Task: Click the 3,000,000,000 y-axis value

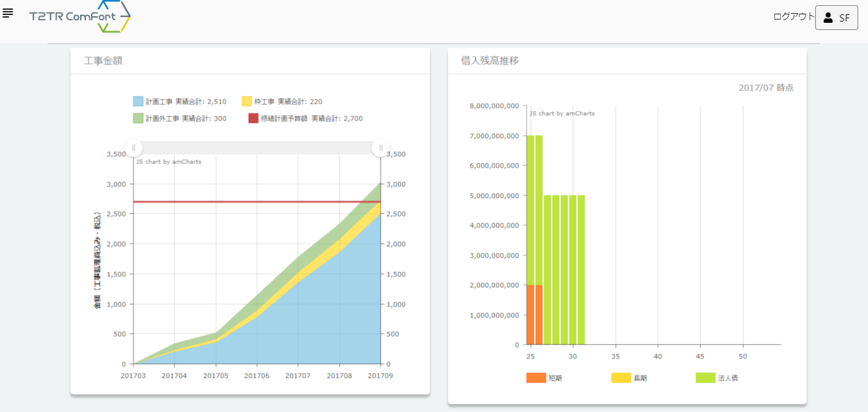Action: pyautogui.click(x=494, y=255)
